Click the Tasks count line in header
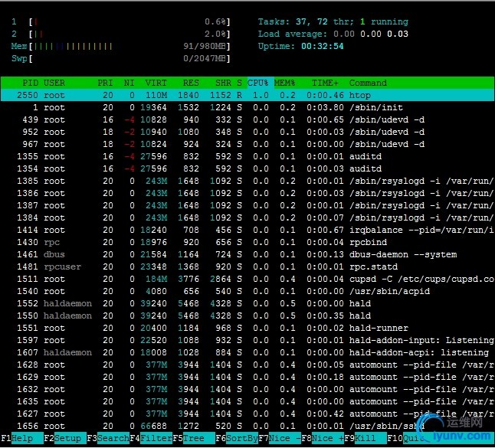Image resolution: width=495 pixels, height=448 pixels. point(333,21)
